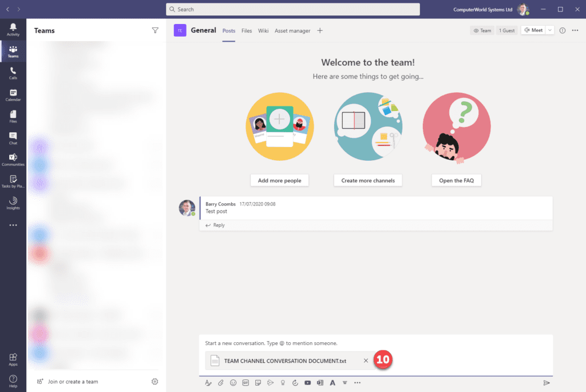The width and height of the screenshot is (586, 392).
Task: Open the Stream extension icon
Action: pos(270,383)
